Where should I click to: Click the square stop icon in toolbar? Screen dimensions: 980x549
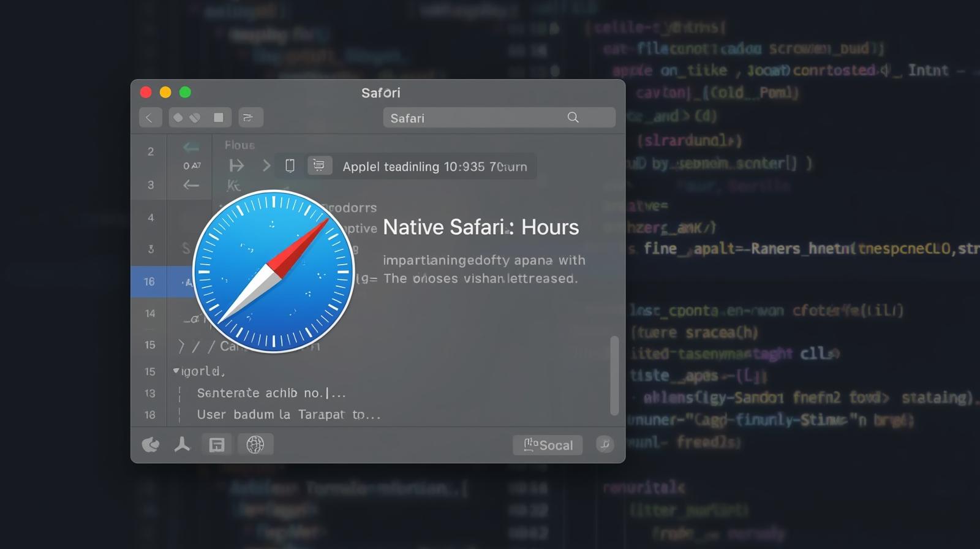(x=218, y=117)
